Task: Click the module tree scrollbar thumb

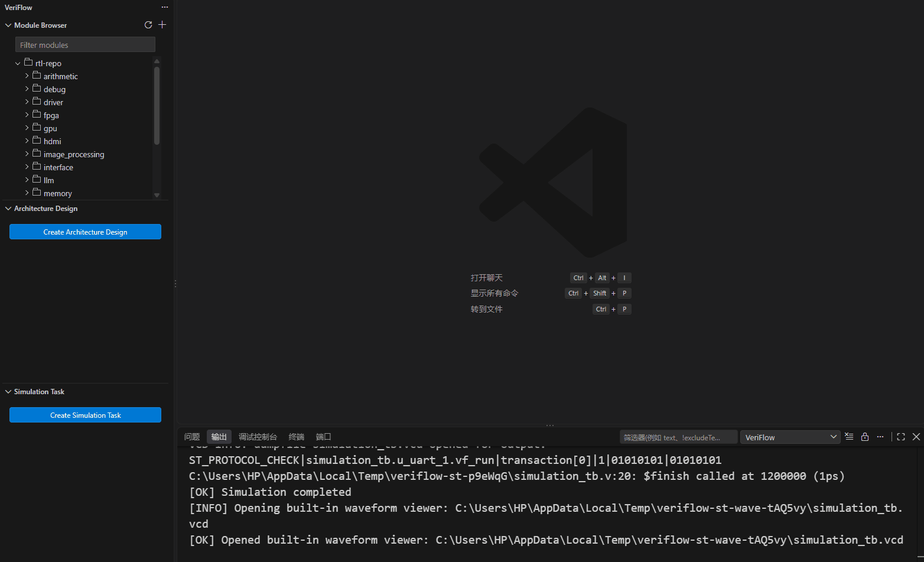Action: [x=157, y=105]
